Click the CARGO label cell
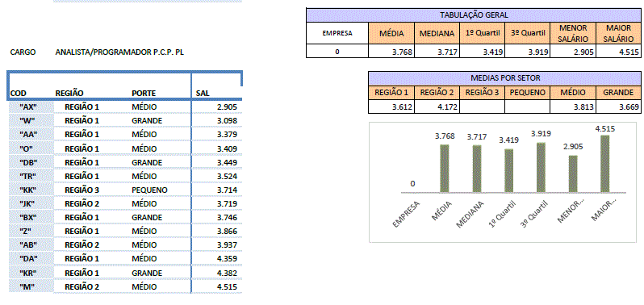This screenshot has width=644, height=305. pyautogui.click(x=23, y=52)
